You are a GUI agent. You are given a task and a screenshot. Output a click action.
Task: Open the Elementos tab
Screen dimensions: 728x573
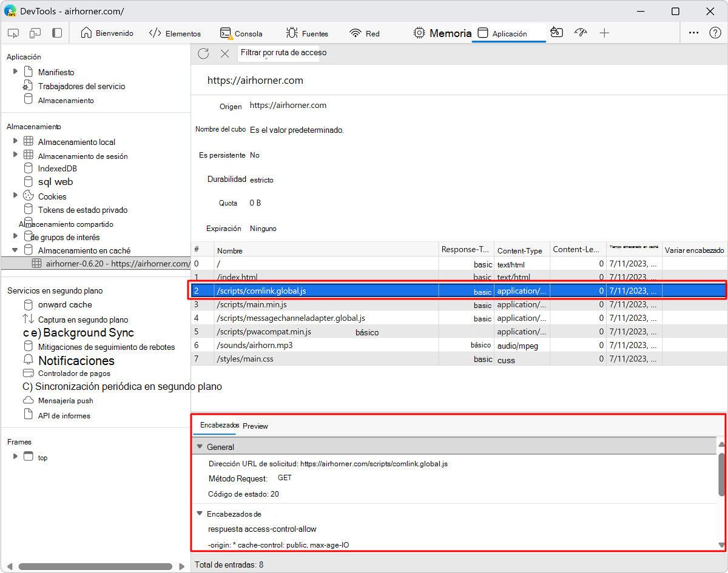coord(175,33)
